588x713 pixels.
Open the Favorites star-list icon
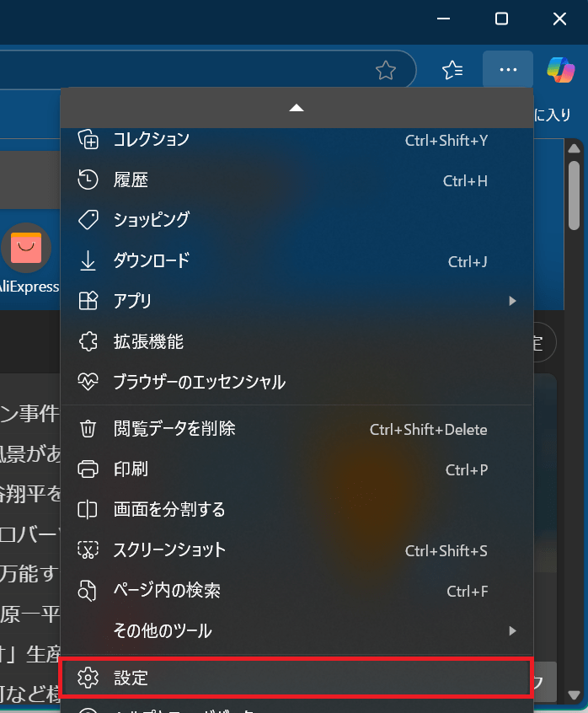coord(453,70)
